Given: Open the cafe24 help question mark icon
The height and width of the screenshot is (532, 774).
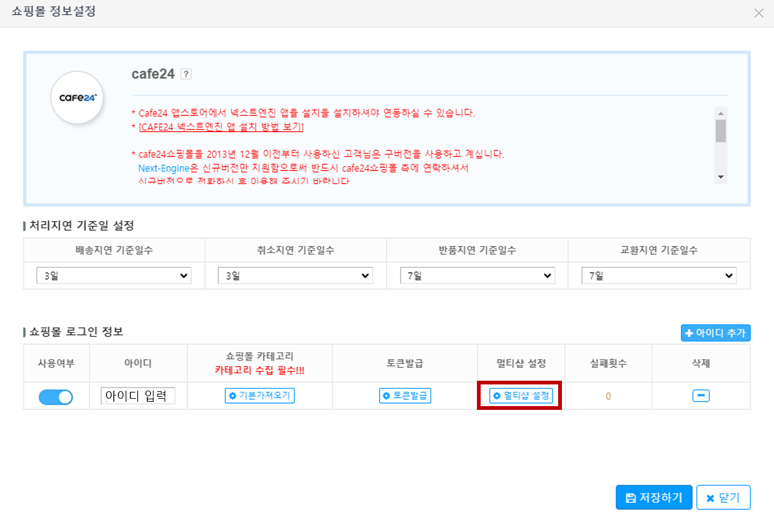Looking at the screenshot, I should tap(186, 74).
